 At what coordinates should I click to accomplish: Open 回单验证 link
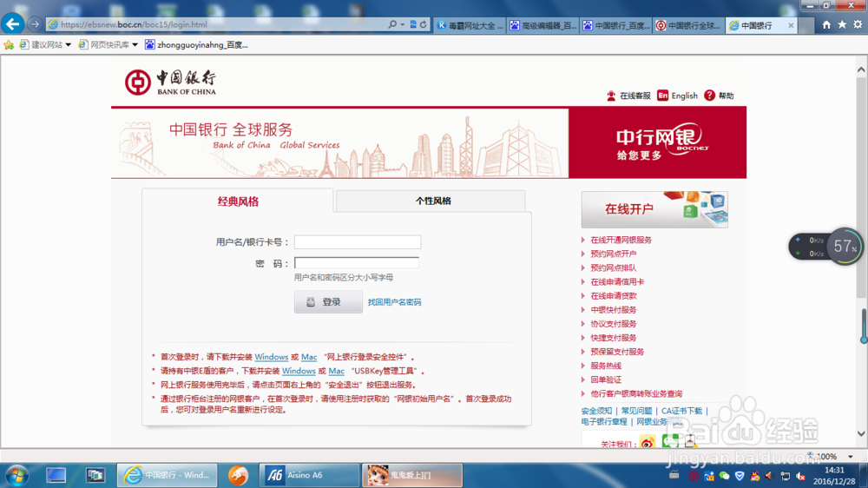click(x=606, y=379)
